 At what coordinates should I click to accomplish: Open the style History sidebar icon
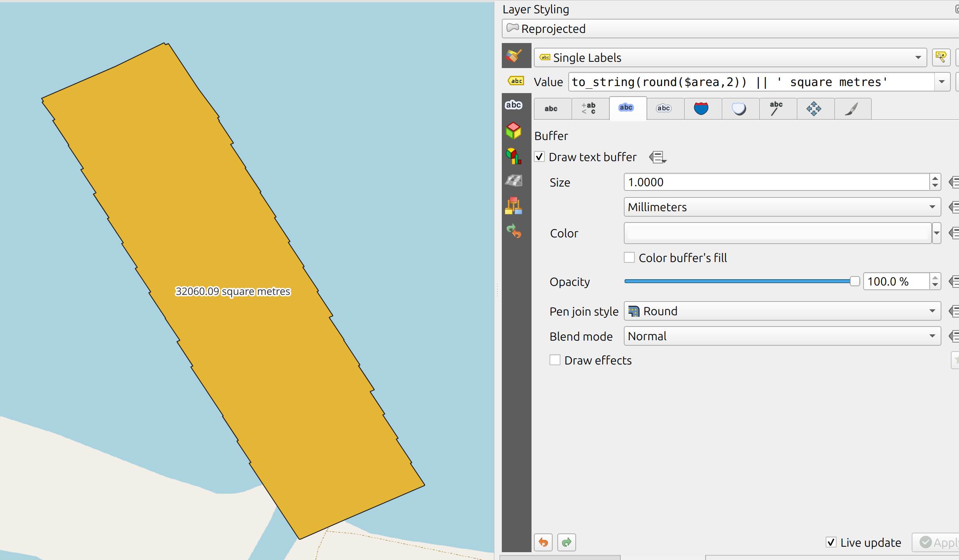pos(514,231)
